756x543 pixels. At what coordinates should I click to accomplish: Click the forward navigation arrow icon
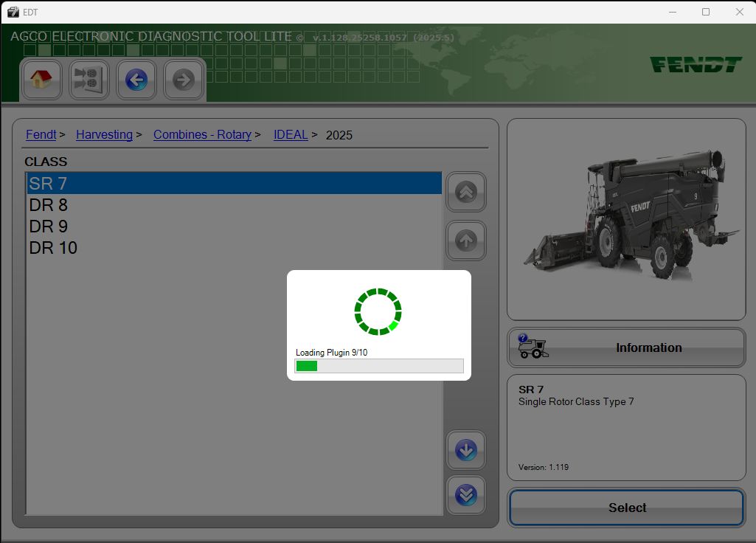[183, 80]
